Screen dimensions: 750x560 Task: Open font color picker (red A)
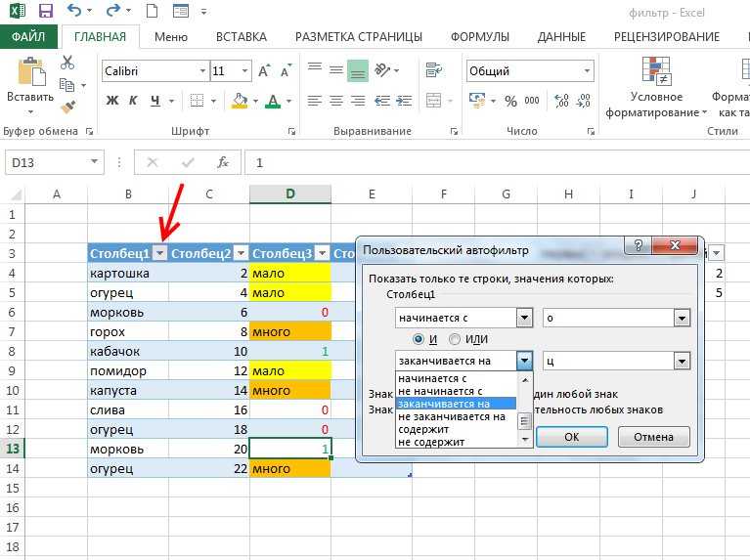coord(273,101)
